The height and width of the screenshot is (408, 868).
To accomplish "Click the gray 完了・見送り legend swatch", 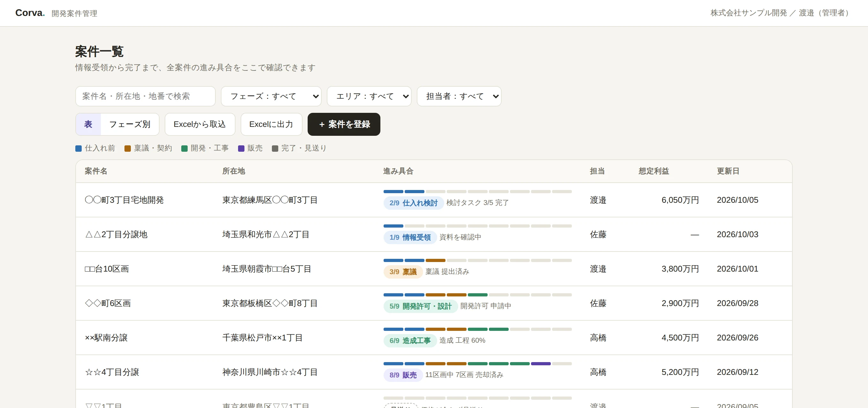I will point(275,149).
